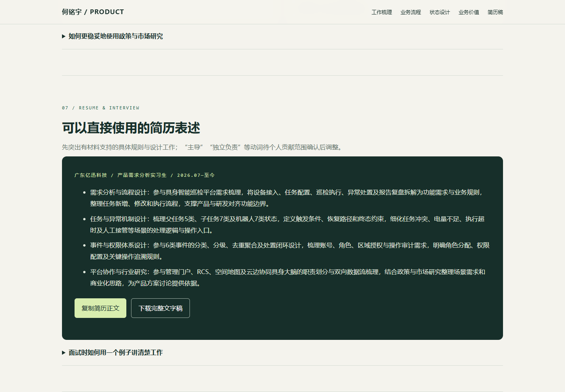Image resolution: width=565 pixels, height=392 pixels.
Task: Select 状态设计 in the top navigation
Action: [439, 12]
